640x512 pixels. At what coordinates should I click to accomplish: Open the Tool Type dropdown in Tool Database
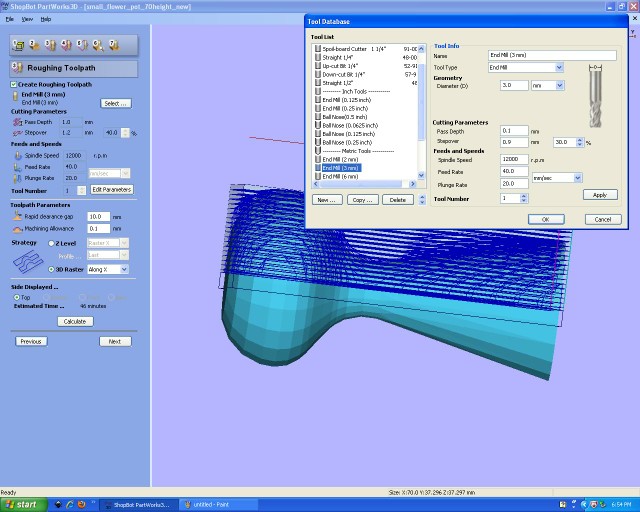(559, 67)
